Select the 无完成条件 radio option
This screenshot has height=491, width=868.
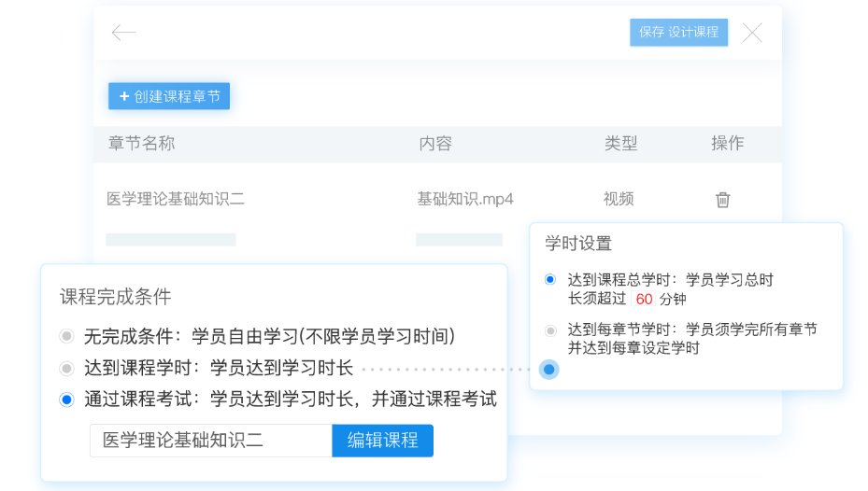(x=66, y=336)
